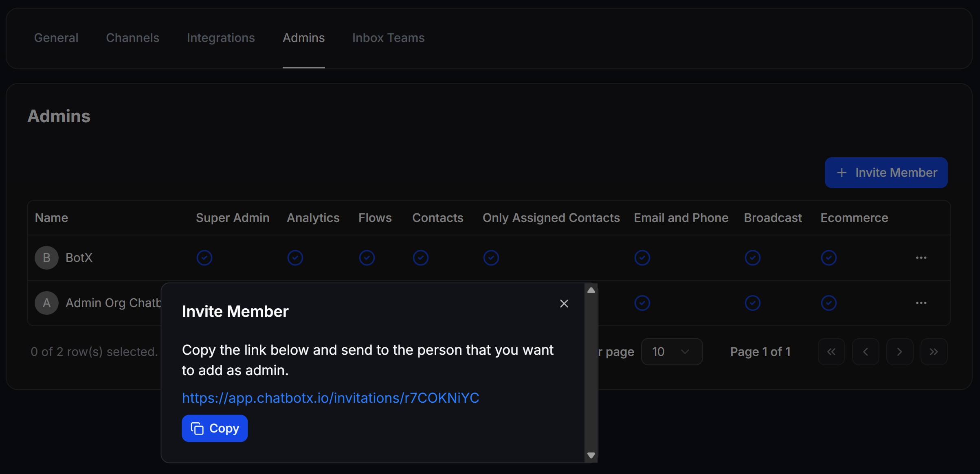Click the Invite Member button
This screenshot has height=474, width=980.
click(x=886, y=173)
